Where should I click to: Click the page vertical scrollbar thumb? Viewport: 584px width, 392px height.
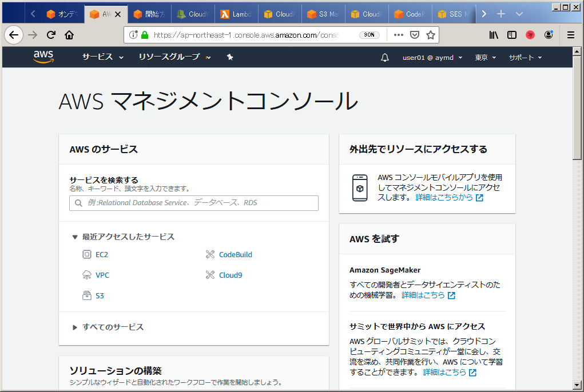tap(577, 108)
